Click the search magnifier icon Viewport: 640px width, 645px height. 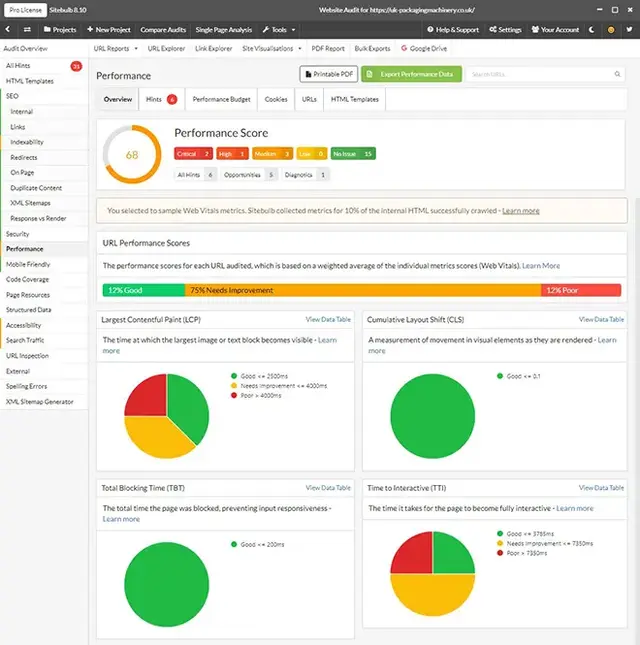point(617,74)
